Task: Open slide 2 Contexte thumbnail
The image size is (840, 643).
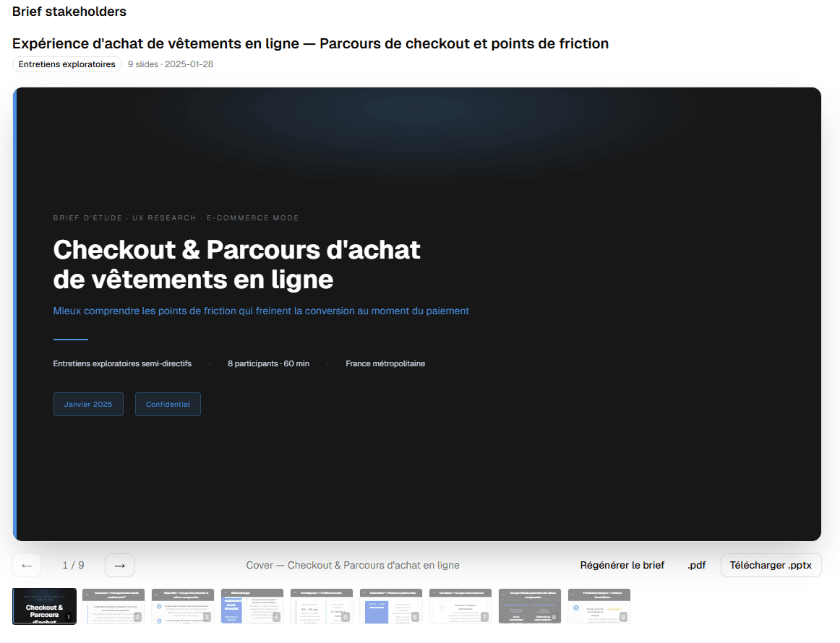Action: coord(113,606)
